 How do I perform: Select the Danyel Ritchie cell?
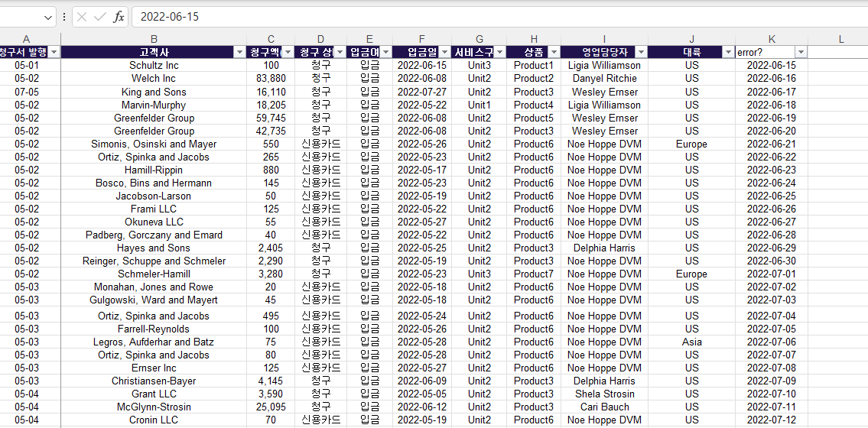point(604,79)
